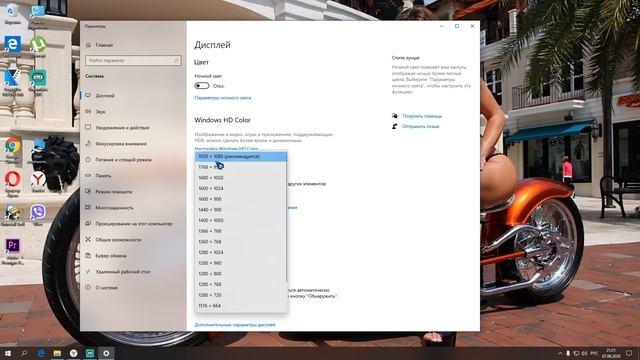Open the Recycle Bin desktop icon
640x360 pixels.
coord(13,13)
